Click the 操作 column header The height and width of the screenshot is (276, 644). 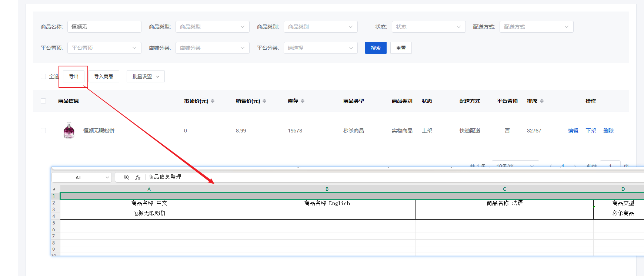coord(591,101)
